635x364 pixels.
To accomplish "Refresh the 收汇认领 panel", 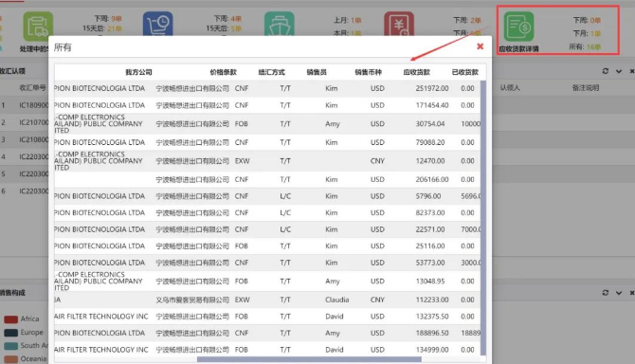I will click(606, 71).
